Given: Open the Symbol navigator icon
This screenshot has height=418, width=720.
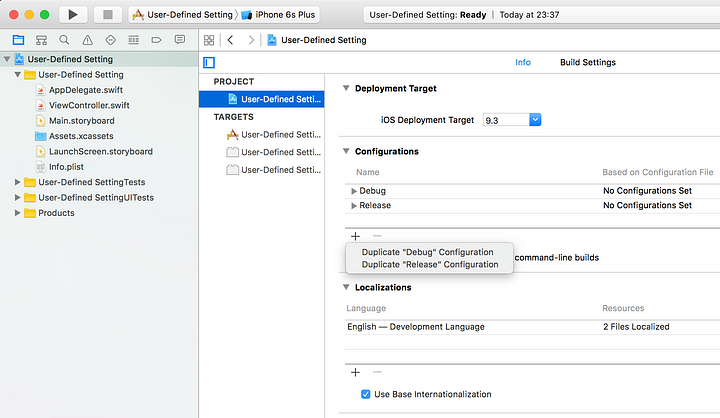Looking at the screenshot, I should (41, 40).
